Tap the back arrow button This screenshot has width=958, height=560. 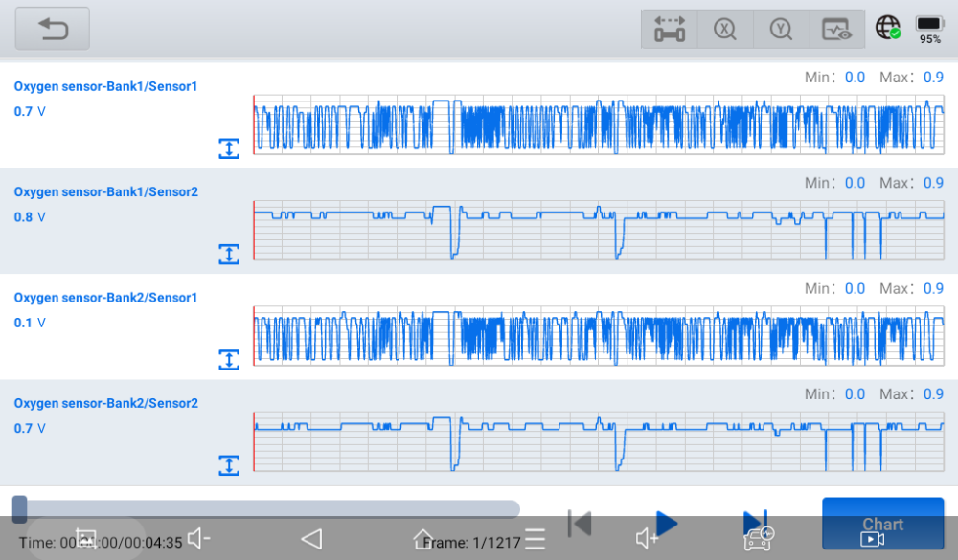(53, 29)
